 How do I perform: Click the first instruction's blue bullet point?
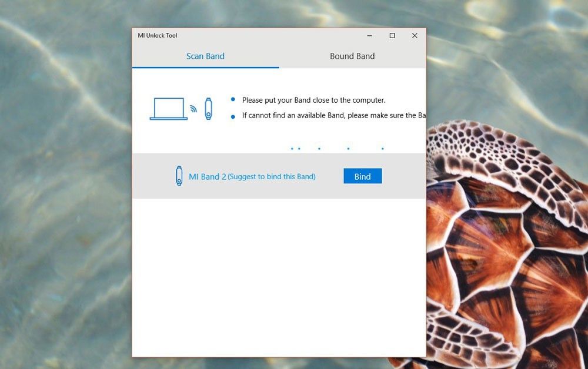(x=233, y=99)
